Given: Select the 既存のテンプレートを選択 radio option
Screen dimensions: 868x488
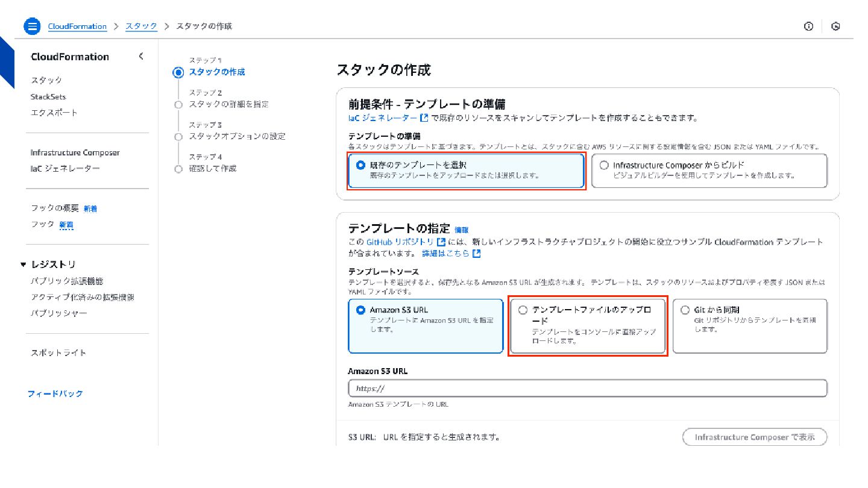Looking at the screenshot, I should pos(361,164).
